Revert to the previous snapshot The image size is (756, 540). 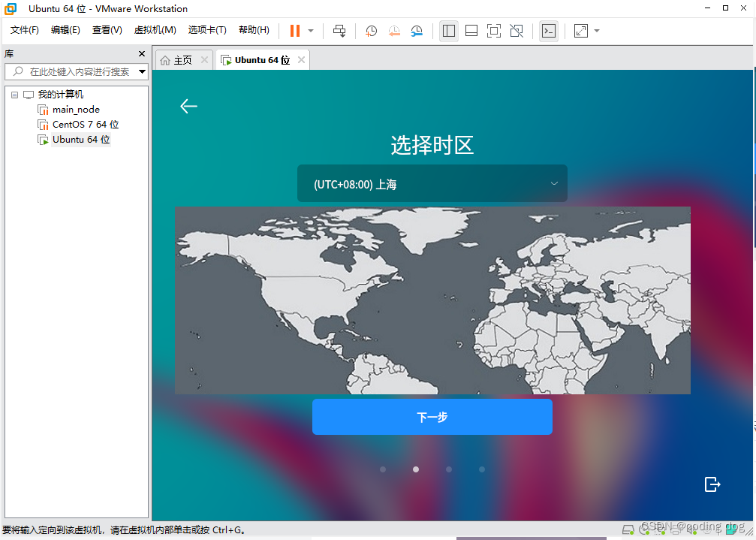(x=395, y=31)
